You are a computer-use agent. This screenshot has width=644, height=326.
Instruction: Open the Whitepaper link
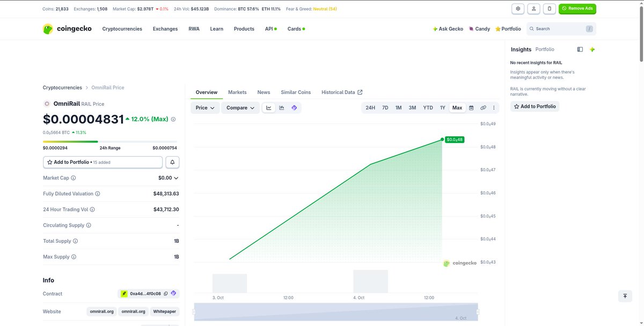[x=165, y=311]
